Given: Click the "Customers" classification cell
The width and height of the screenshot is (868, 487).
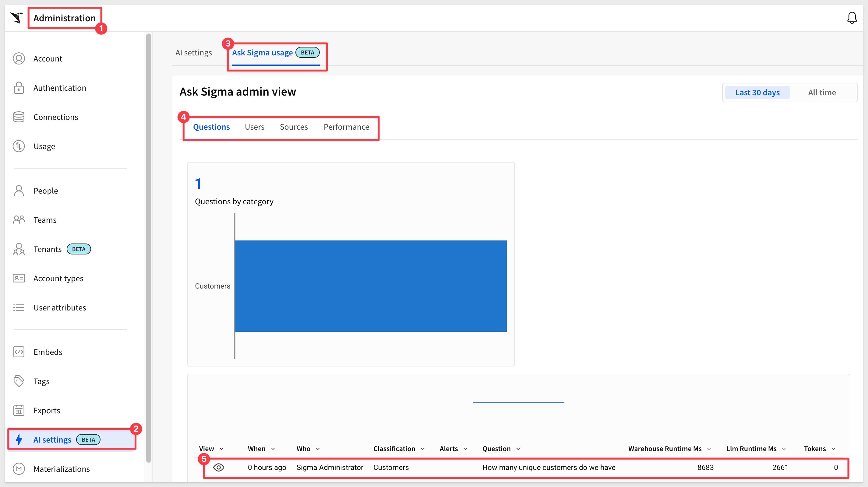Looking at the screenshot, I should pos(391,468).
